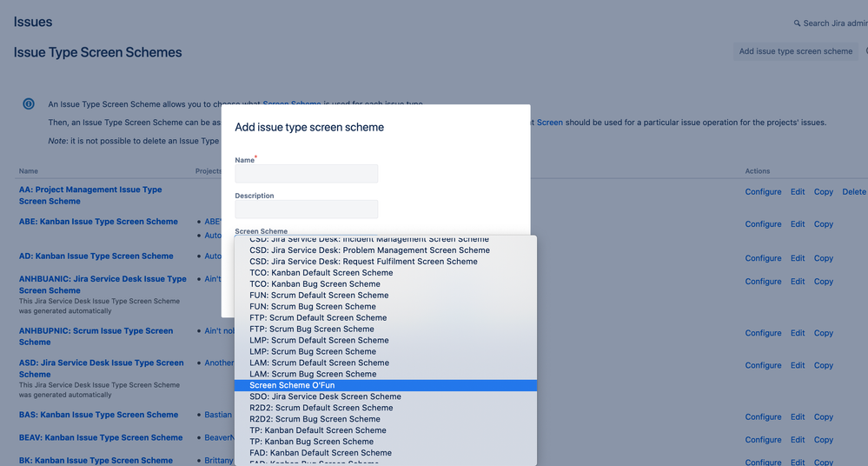Click the Description input field in the dialog
The height and width of the screenshot is (466, 868).
point(306,209)
